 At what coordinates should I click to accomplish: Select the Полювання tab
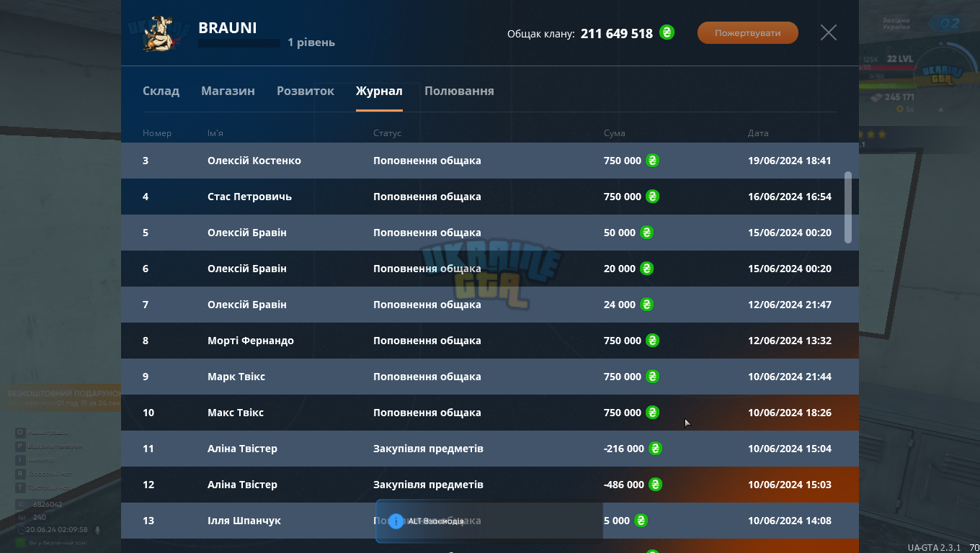coord(459,91)
